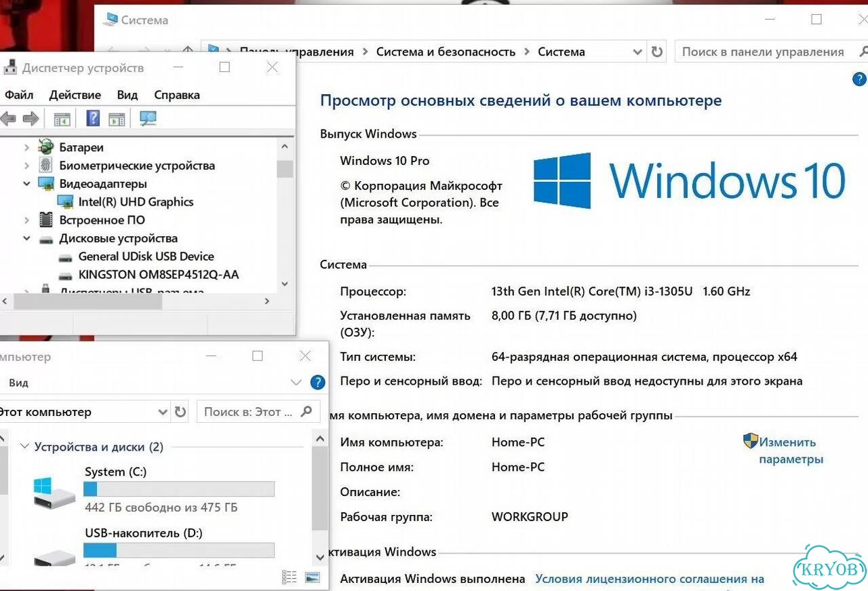
Task: Open the Вид tab in Explorer window
Action: (x=18, y=383)
